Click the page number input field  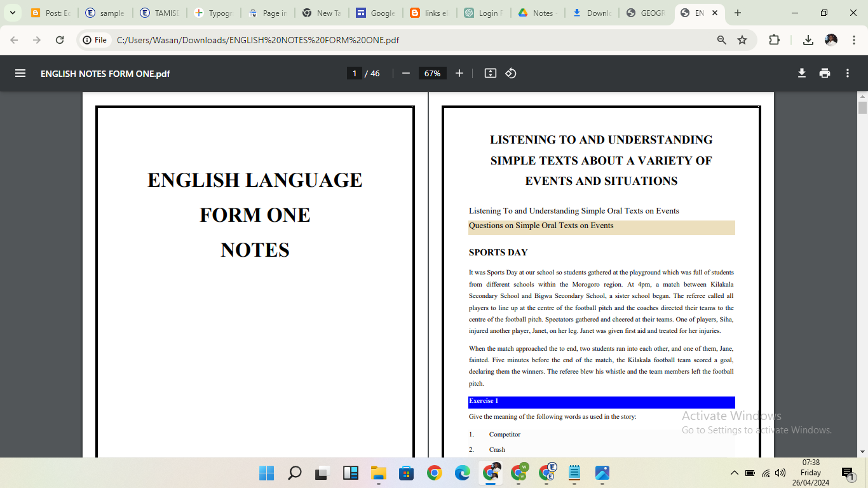(355, 73)
